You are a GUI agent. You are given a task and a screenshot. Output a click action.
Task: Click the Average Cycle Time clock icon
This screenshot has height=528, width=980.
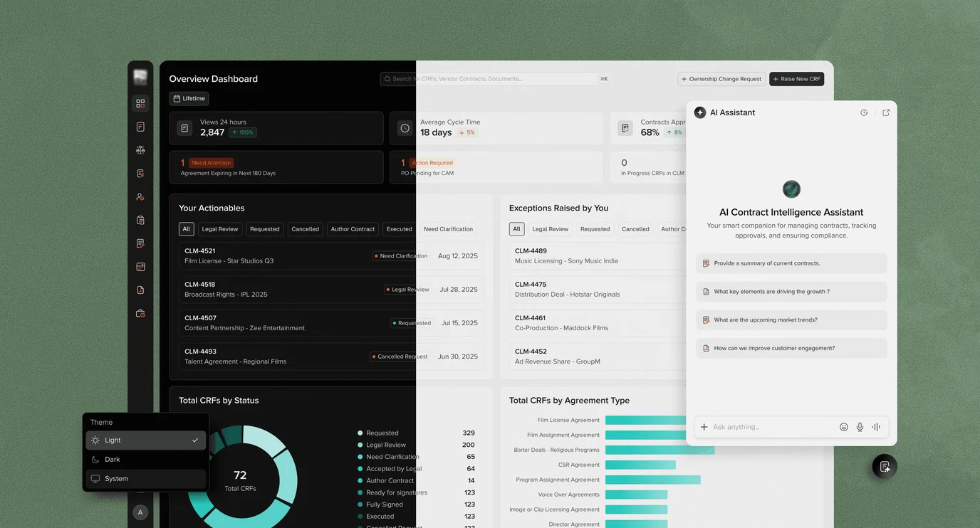click(405, 128)
